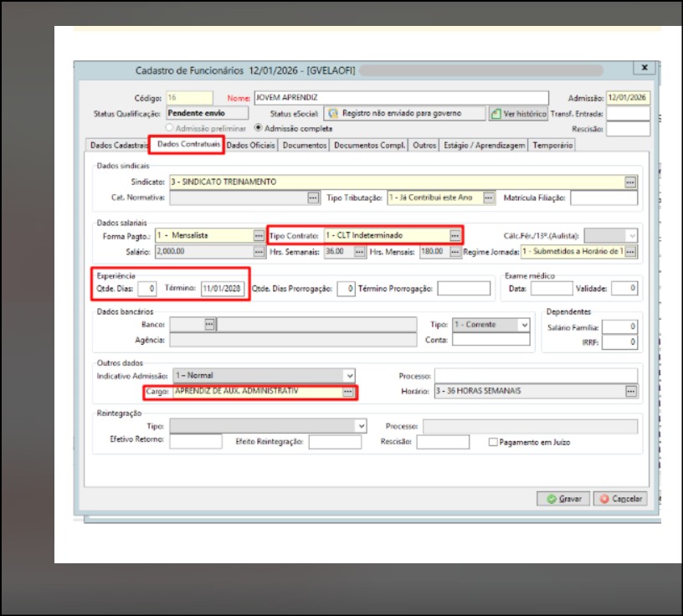Image resolution: width=683 pixels, height=616 pixels.
Task: Open Tipo Contrato lookup ellipsis button
Action: (454, 236)
